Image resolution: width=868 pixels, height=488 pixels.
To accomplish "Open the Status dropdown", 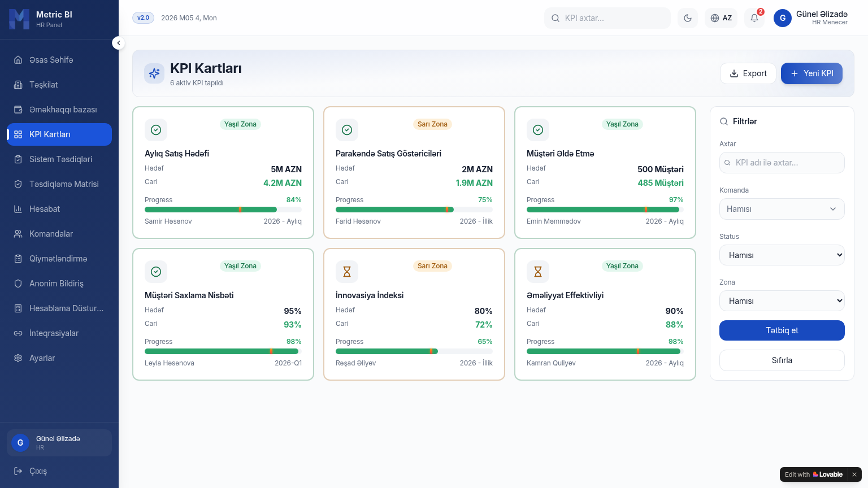I will pos(782,255).
